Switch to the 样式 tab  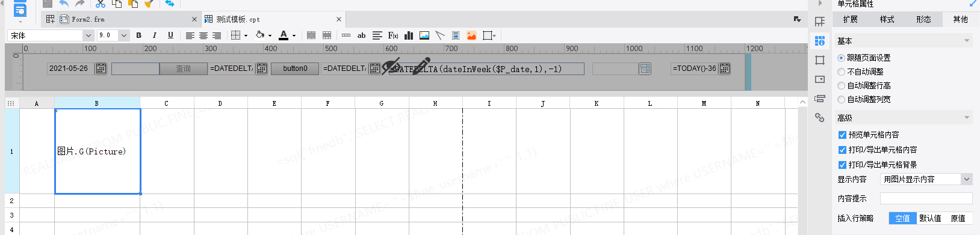tap(887, 19)
